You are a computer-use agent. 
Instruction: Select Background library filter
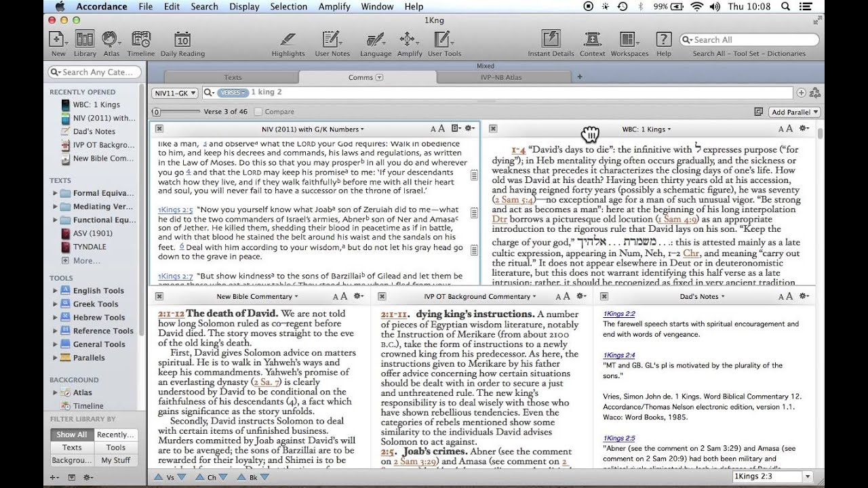point(71,460)
